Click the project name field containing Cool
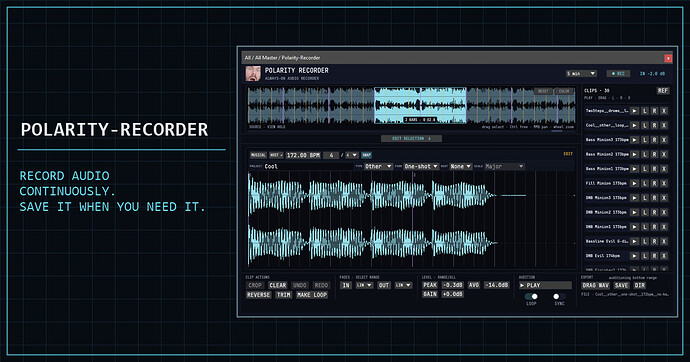690x362 pixels. coord(308,166)
